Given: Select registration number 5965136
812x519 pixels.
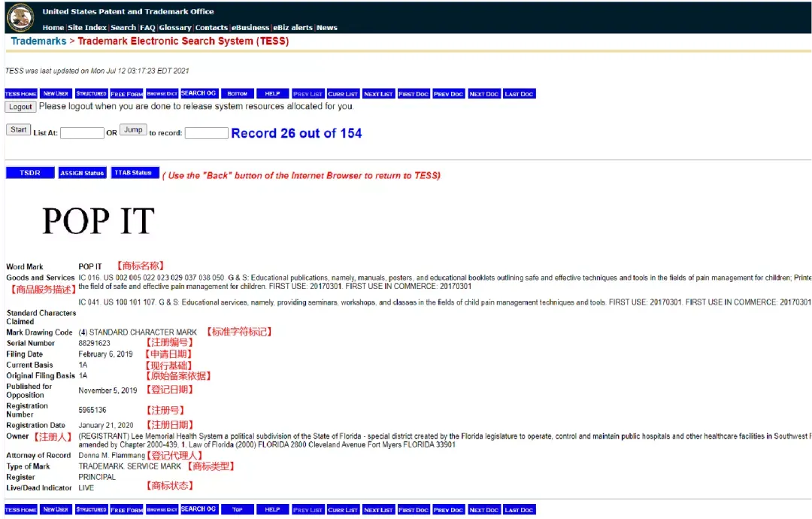Looking at the screenshot, I should pos(92,410).
